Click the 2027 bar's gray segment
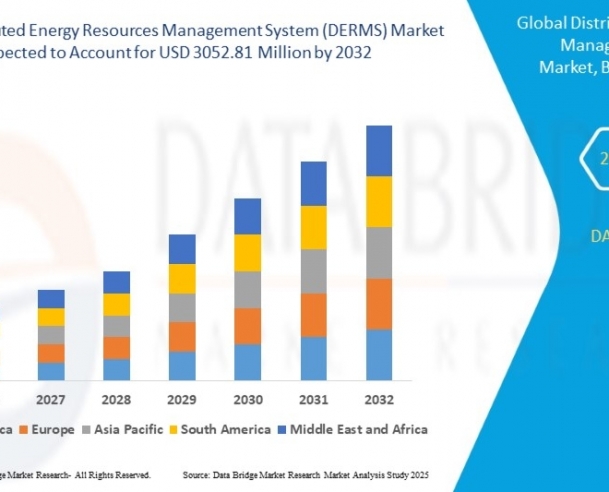This screenshot has width=609, height=492. point(51,335)
